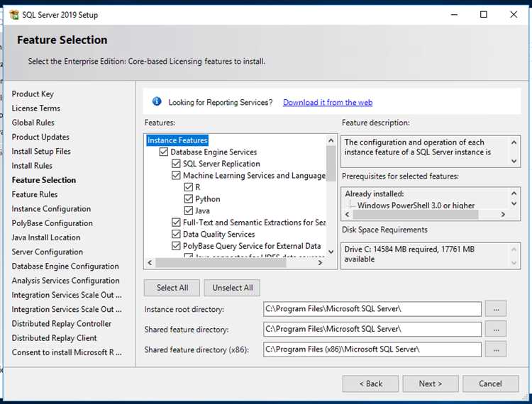Click the Instance root directory field
The height and width of the screenshot is (404, 532).
[372, 309]
